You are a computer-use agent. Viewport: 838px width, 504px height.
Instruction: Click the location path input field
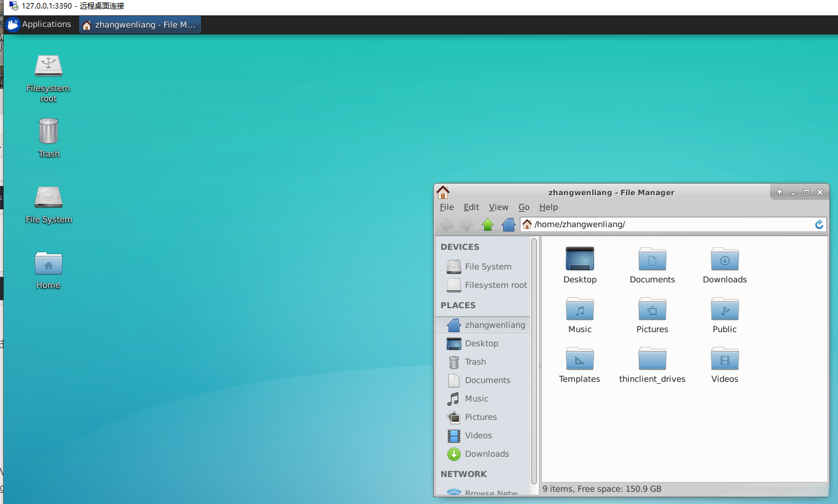(670, 225)
